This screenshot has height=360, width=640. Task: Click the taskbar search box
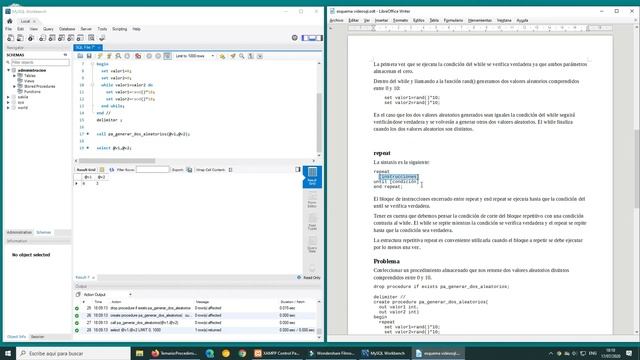coord(73,353)
